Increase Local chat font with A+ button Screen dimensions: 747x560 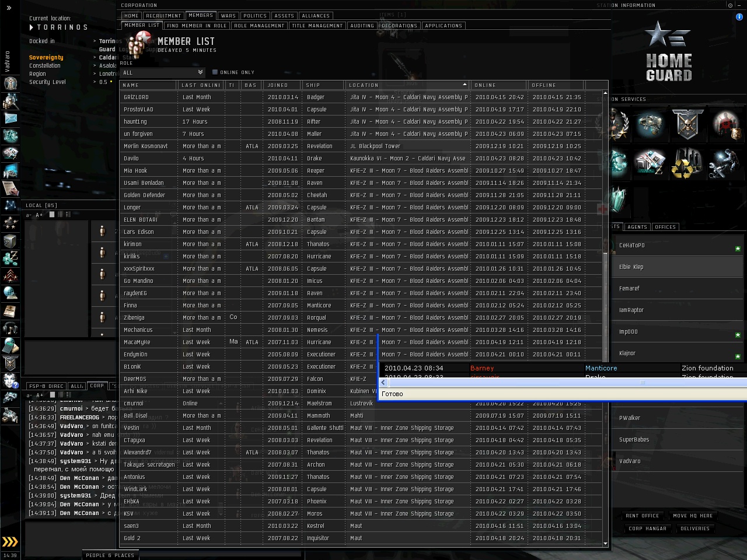(x=39, y=215)
